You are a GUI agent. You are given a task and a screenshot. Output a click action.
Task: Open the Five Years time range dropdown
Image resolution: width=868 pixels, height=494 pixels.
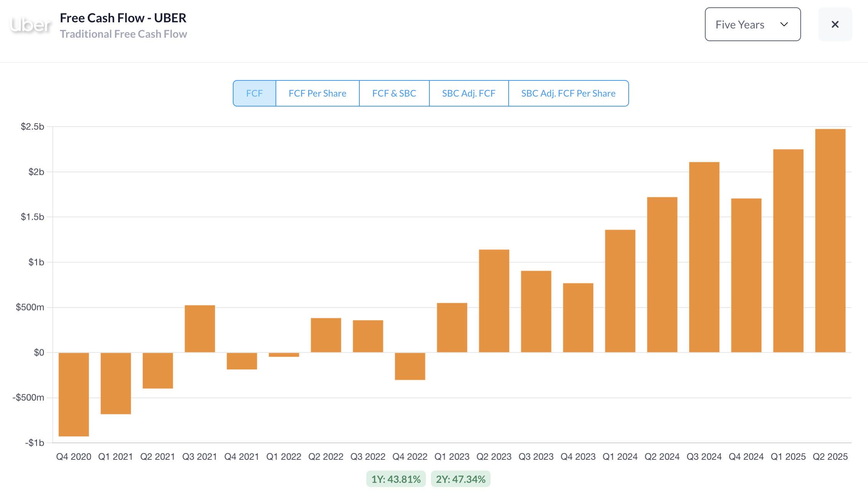coord(752,25)
